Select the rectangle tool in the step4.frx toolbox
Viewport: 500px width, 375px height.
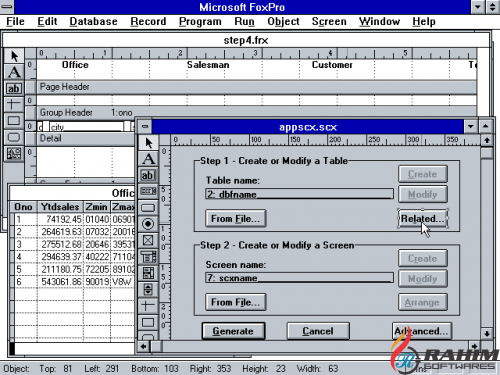14,120
